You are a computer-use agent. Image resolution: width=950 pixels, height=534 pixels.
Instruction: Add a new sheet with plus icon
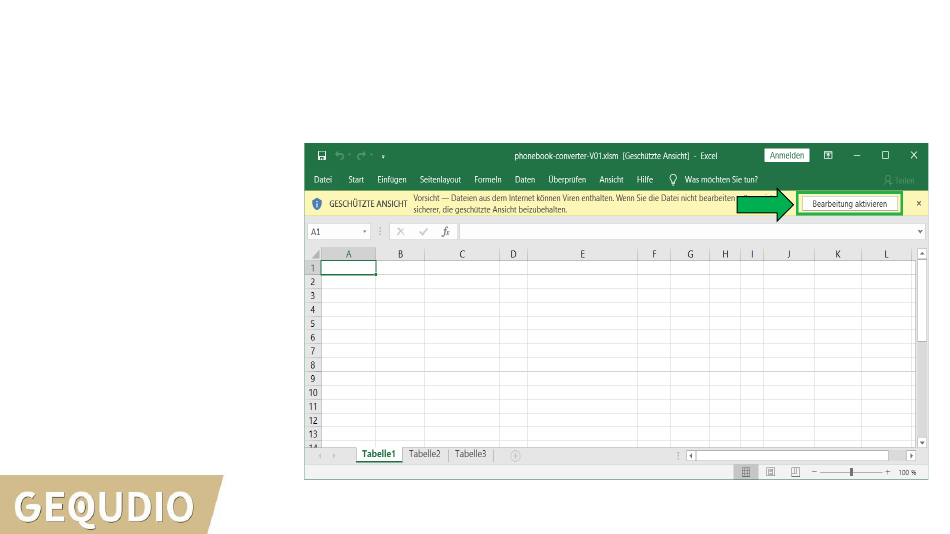tap(515, 456)
